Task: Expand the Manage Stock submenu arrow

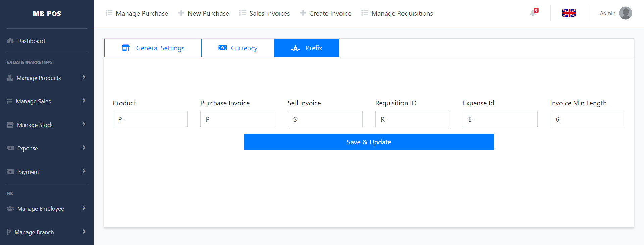Action: click(x=84, y=124)
